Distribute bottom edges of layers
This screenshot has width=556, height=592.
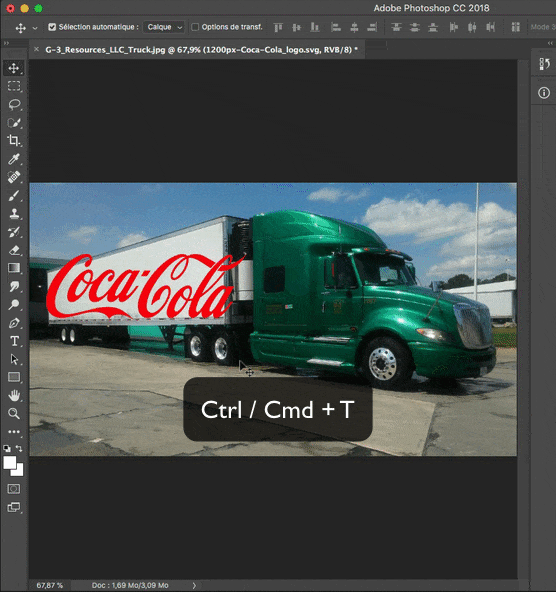tap(433, 27)
